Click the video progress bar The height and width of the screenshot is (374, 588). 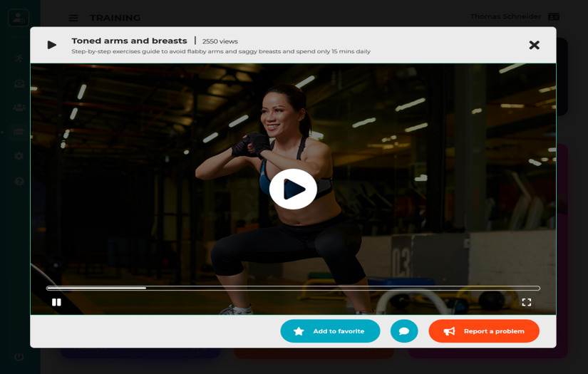[293, 289]
